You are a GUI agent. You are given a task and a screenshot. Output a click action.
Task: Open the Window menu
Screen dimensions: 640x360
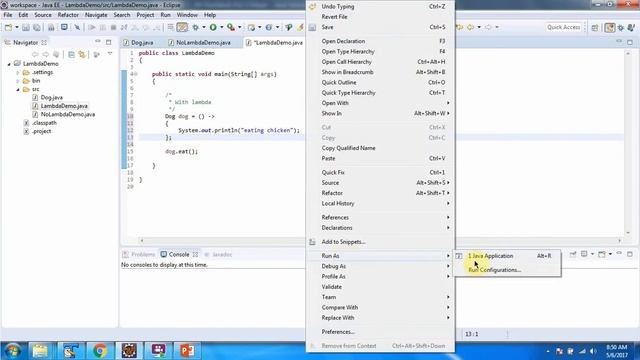(x=187, y=15)
